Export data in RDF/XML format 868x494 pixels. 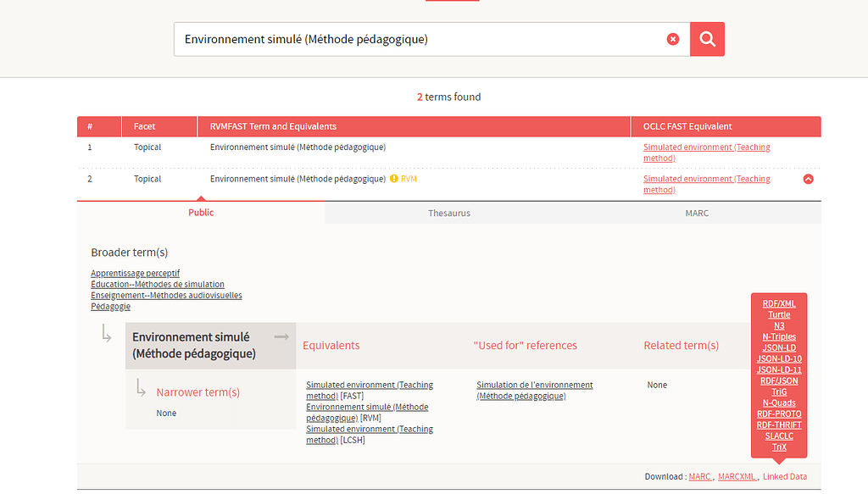[779, 303]
